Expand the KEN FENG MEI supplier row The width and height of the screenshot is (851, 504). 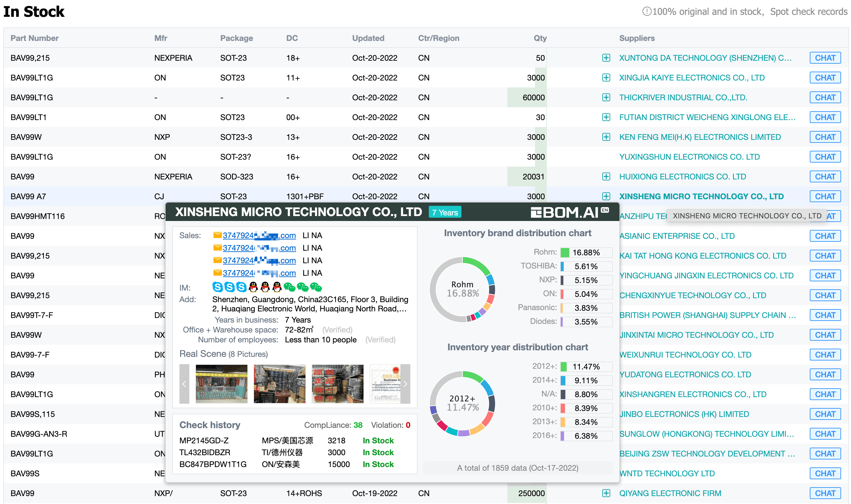pos(606,137)
